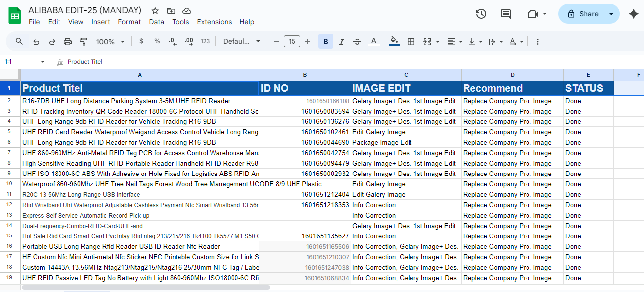Decrease decimal places

click(173, 41)
